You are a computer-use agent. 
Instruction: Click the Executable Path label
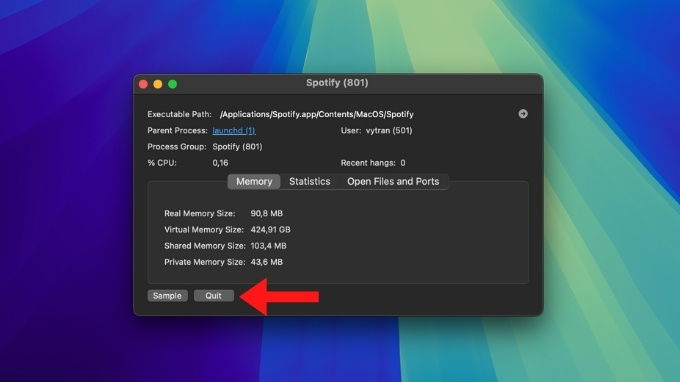point(180,114)
